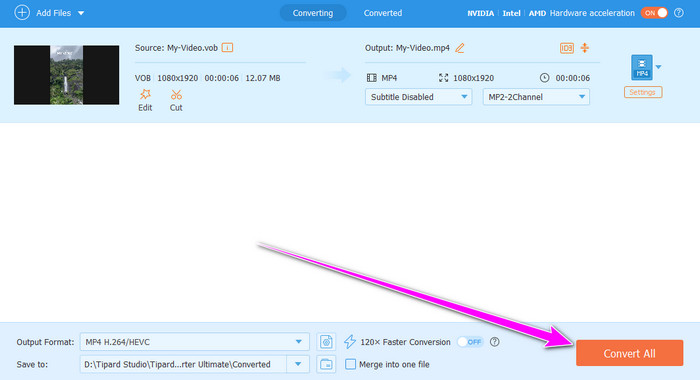
Task: Click the output resolution 1080x1920 icon
Action: point(443,78)
